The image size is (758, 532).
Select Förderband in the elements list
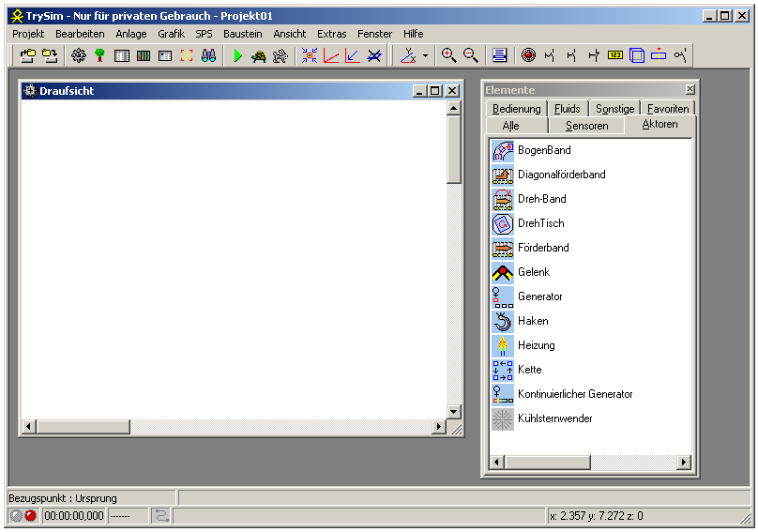pyautogui.click(x=543, y=248)
